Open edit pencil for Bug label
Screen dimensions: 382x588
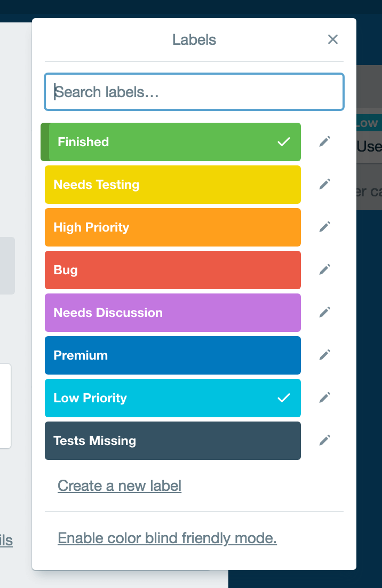(324, 269)
